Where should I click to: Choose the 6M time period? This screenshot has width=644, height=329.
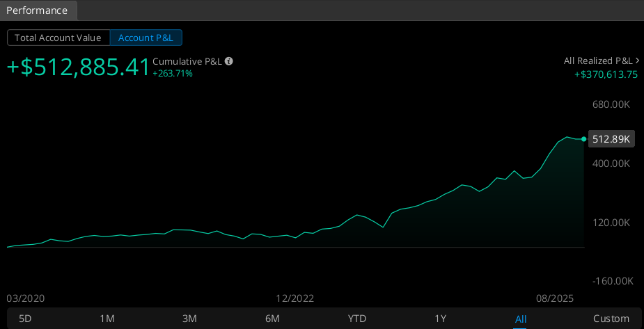(272, 319)
